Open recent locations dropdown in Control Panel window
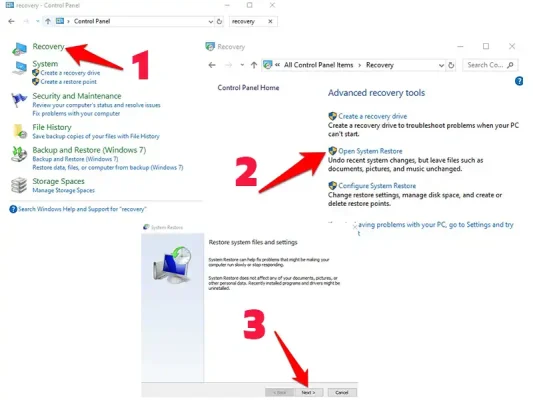Image resolution: width=533 pixels, height=400 pixels. click(37, 21)
